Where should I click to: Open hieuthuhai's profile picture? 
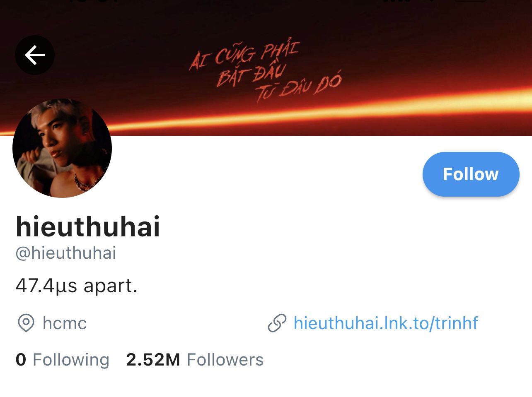tap(62, 148)
